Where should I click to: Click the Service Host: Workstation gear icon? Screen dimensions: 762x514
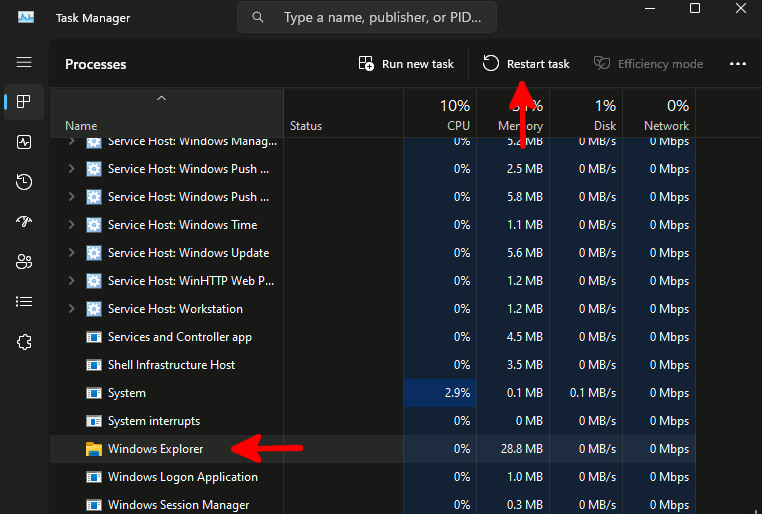click(x=94, y=309)
